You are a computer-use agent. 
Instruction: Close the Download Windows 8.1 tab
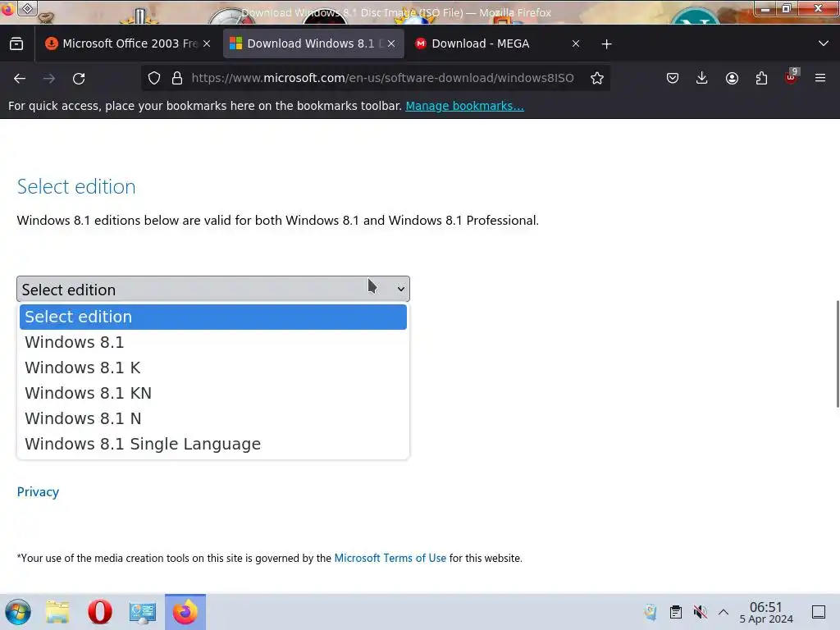tap(391, 44)
